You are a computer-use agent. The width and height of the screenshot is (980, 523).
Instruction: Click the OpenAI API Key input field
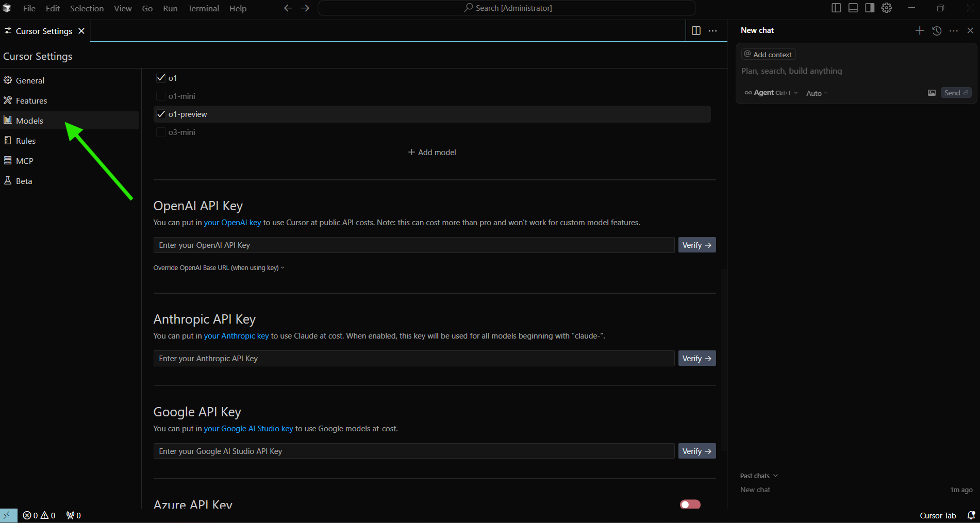pyautogui.click(x=413, y=245)
